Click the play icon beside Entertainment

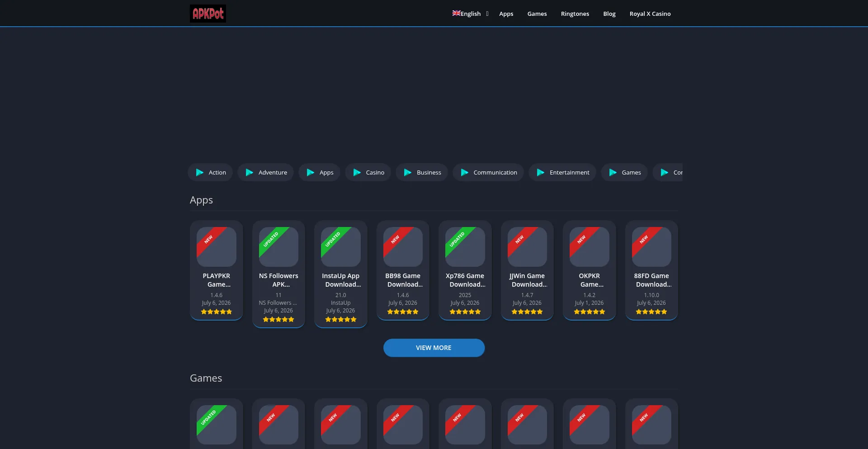(x=541, y=172)
